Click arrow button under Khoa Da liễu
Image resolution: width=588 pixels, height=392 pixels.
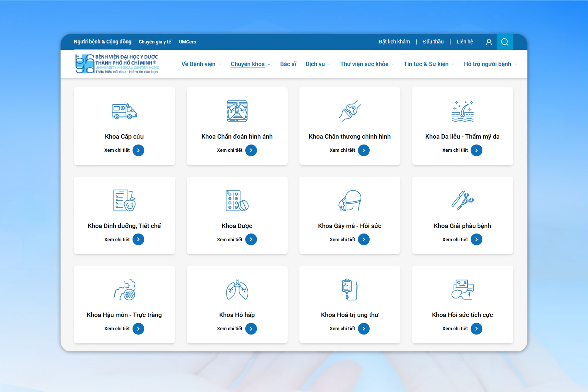(476, 150)
